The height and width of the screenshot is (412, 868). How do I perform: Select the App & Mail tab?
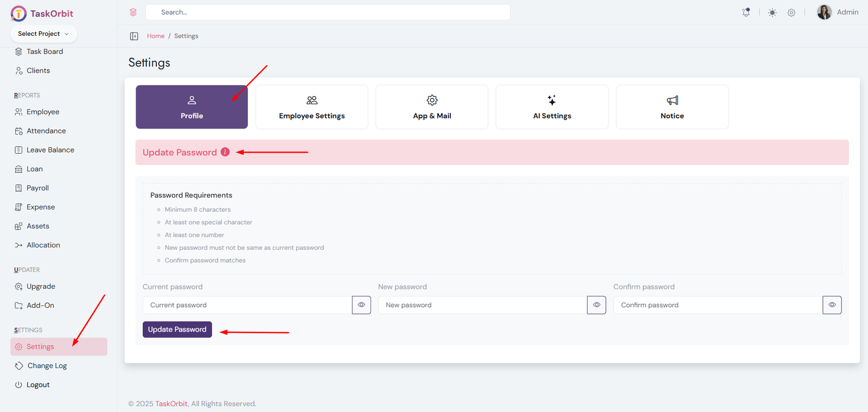(432, 107)
